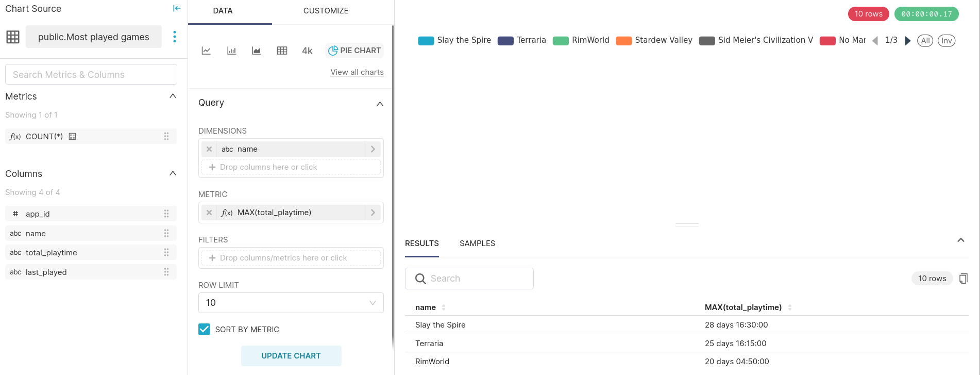Image resolution: width=980 pixels, height=375 pixels.
Task: Collapse the results panel
Action: click(x=961, y=240)
